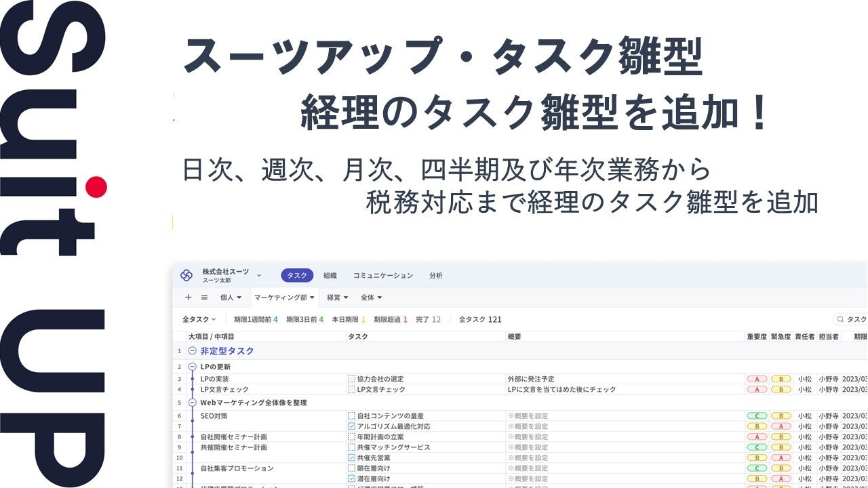Screen dimensions: 868x488
Task: Click the 緊急度 column header
Action: click(x=781, y=337)
